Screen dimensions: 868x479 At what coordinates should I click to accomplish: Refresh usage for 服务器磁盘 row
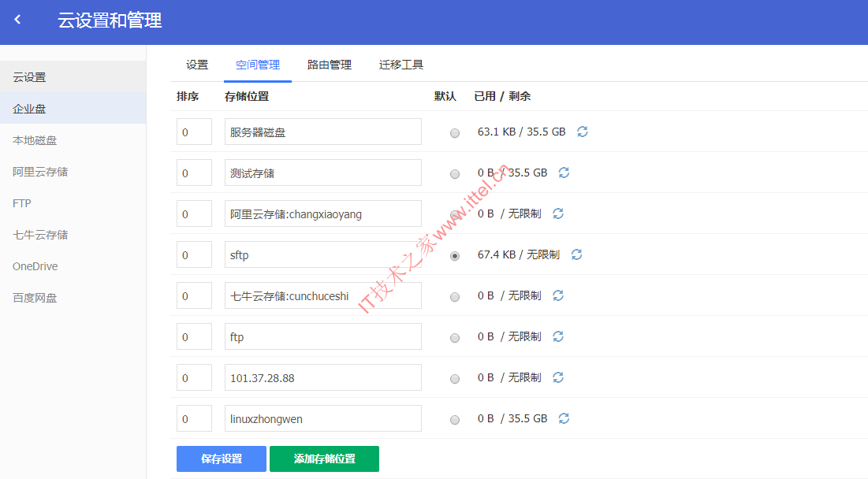click(583, 132)
